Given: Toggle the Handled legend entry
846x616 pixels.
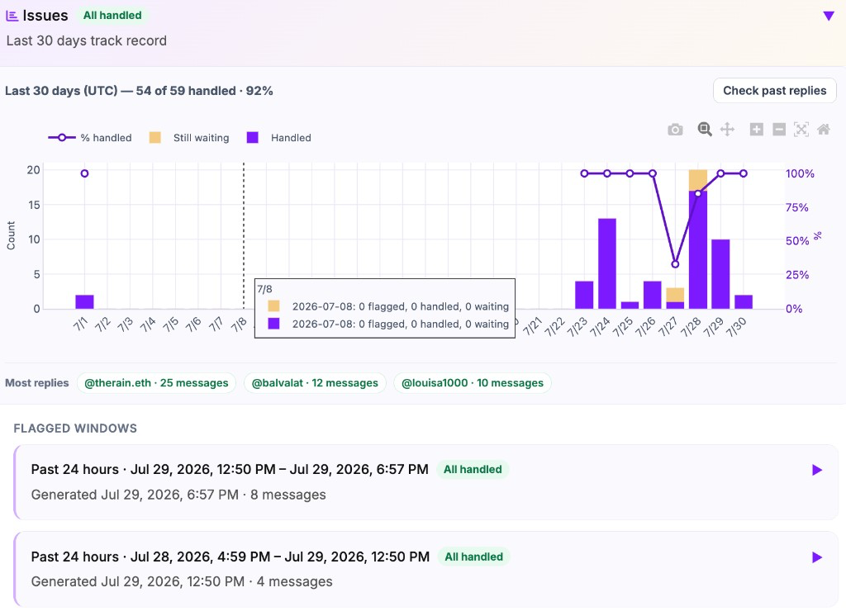Looking at the screenshot, I should point(279,138).
